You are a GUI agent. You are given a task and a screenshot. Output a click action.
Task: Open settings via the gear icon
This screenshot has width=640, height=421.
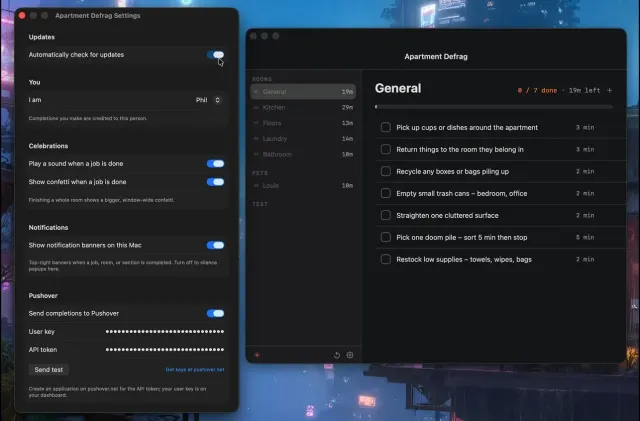[x=350, y=355]
